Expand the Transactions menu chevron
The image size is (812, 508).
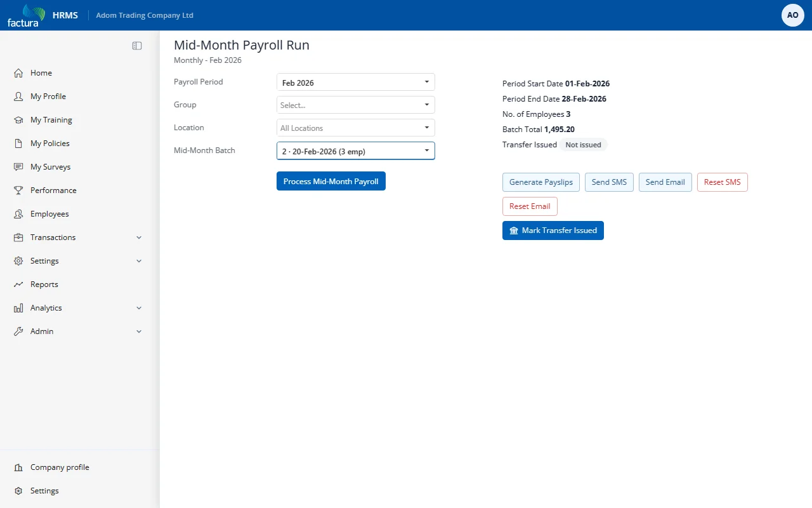click(x=139, y=237)
